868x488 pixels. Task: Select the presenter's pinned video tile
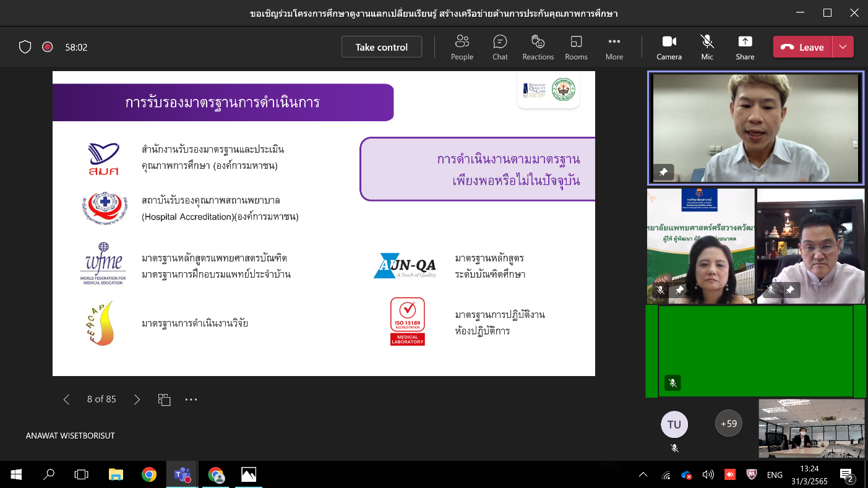[x=755, y=127]
